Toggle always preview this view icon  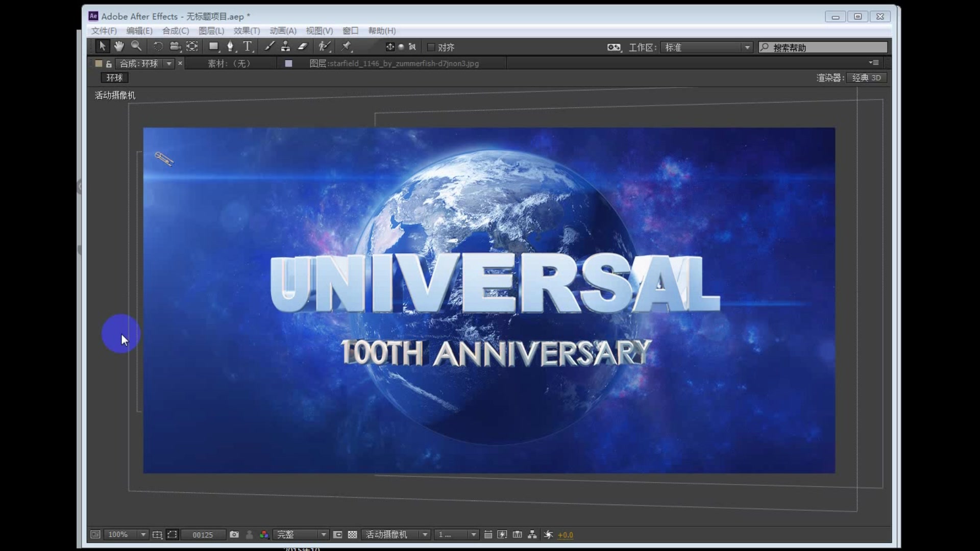pos(95,534)
